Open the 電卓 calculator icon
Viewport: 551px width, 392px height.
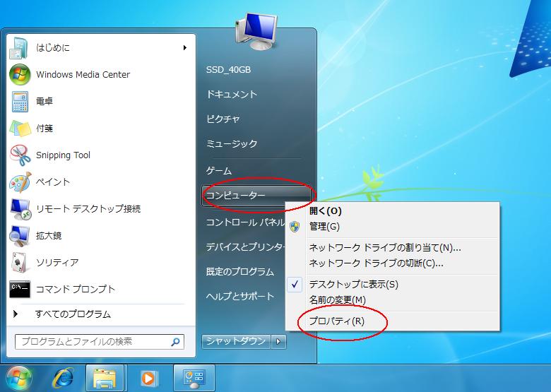coord(20,101)
